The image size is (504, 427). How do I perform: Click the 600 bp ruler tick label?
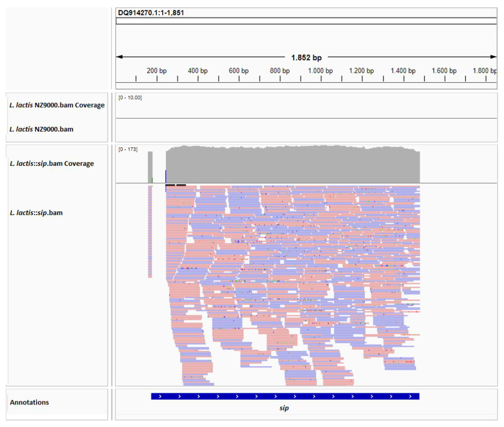point(238,71)
